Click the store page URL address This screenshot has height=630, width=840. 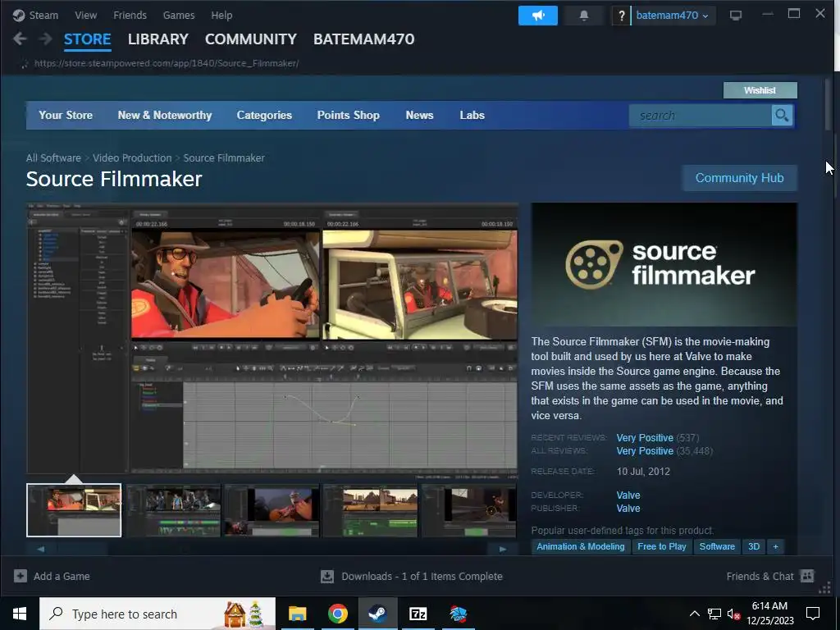click(x=167, y=63)
